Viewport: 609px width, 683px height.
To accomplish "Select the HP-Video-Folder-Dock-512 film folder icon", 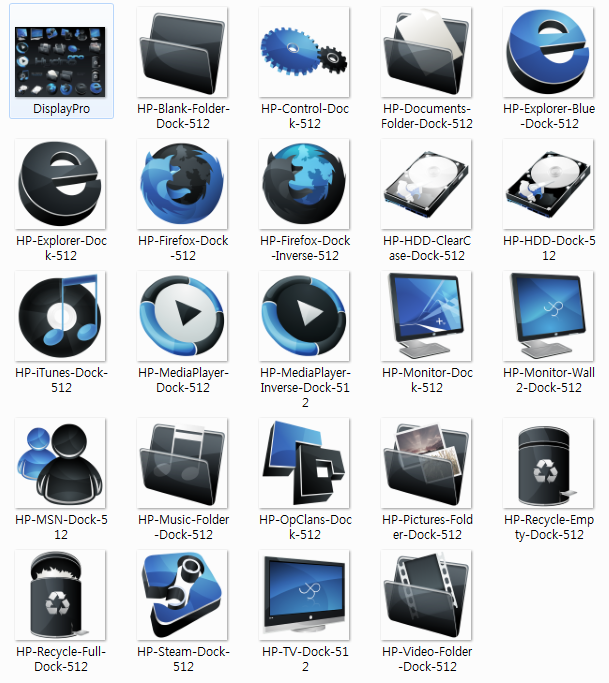I will (x=426, y=595).
